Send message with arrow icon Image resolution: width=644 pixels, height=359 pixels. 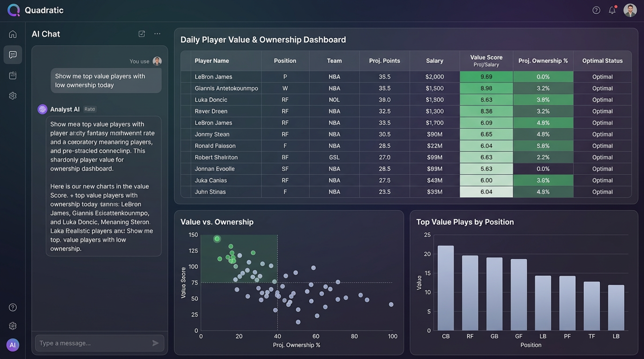click(155, 343)
